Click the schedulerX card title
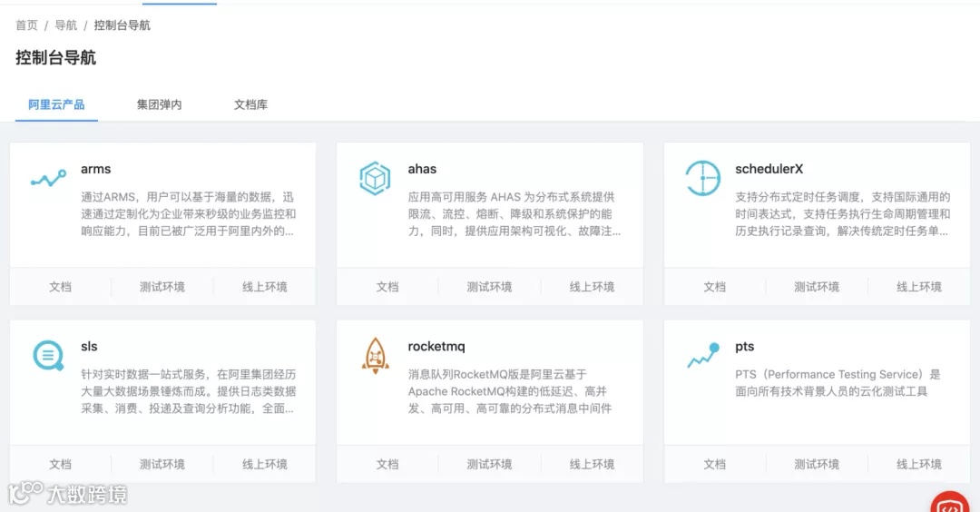Image resolution: width=980 pixels, height=512 pixels. 769,169
